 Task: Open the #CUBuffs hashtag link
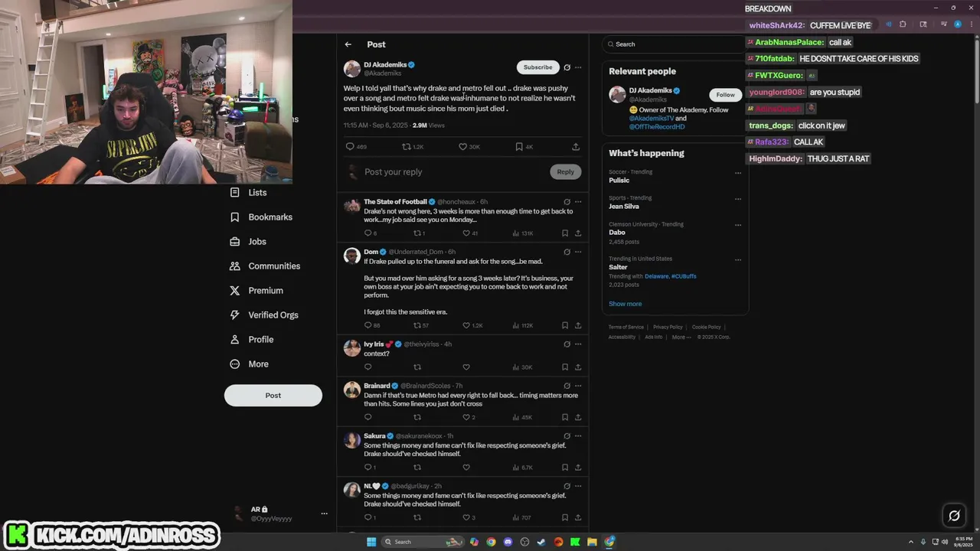point(684,276)
